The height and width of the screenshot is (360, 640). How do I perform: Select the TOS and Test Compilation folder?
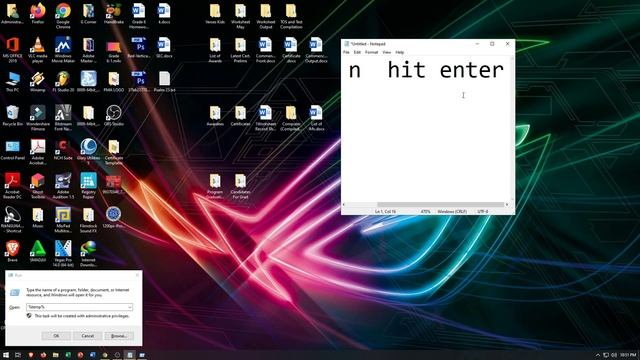291,16
